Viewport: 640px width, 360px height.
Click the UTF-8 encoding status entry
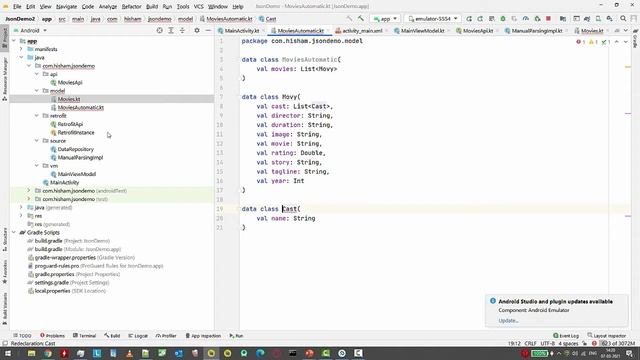click(547, 343)
